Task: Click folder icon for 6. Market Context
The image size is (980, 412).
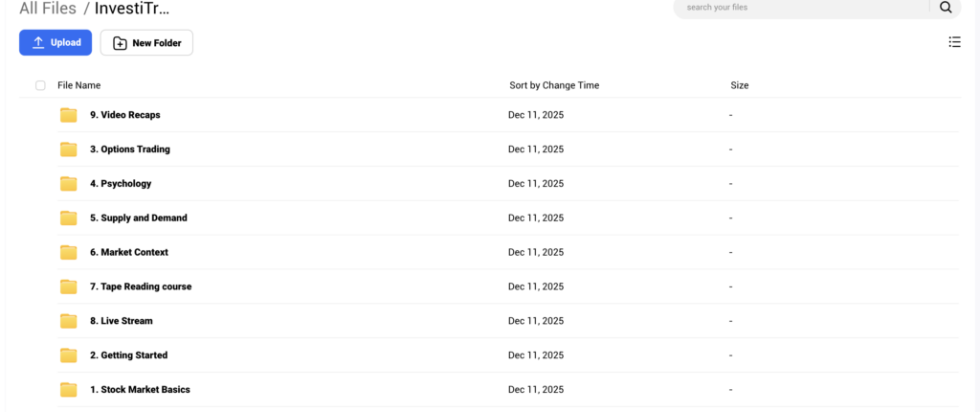Action: pyautogui.click(x=69, y=252)
